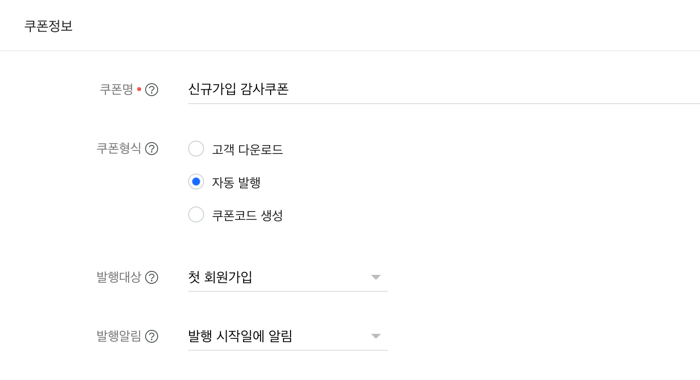
Task: Click the 쿠폰명 text input field
Action: [x=444, y=90]
